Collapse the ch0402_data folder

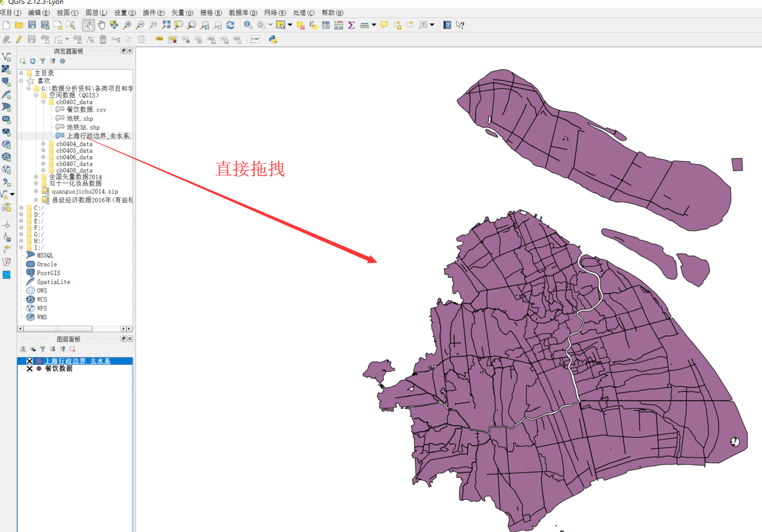43,102
